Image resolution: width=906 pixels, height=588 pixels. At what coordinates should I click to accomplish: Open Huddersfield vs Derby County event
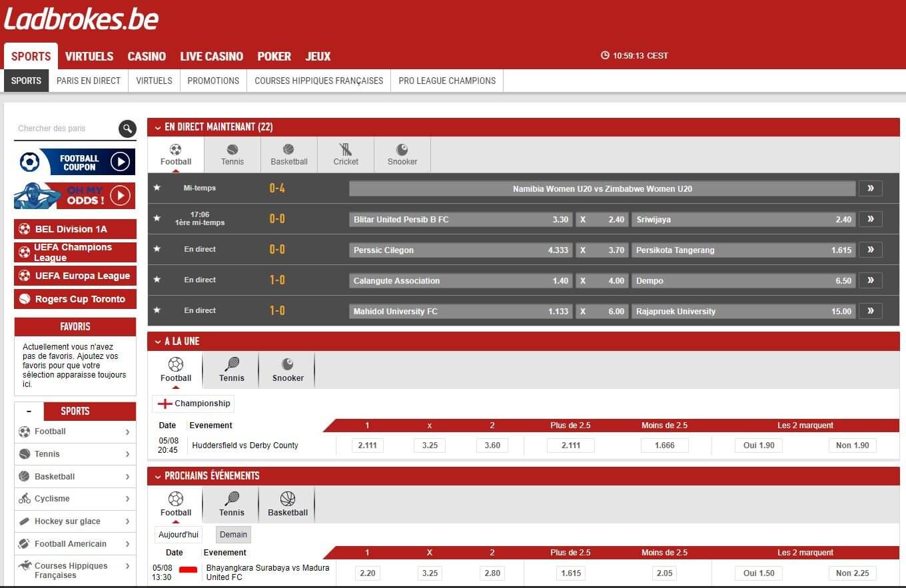[245, 445]
